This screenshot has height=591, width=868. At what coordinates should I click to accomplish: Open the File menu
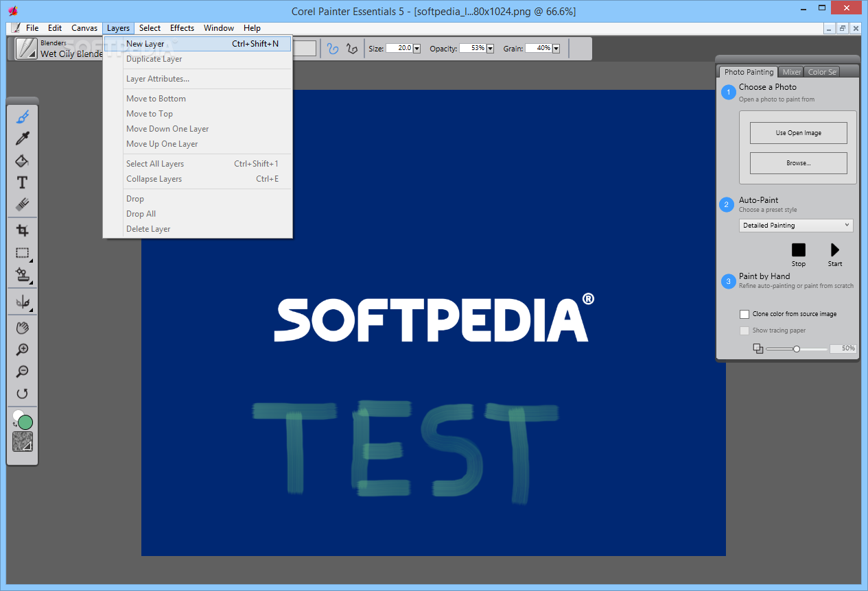pos(32,28)
